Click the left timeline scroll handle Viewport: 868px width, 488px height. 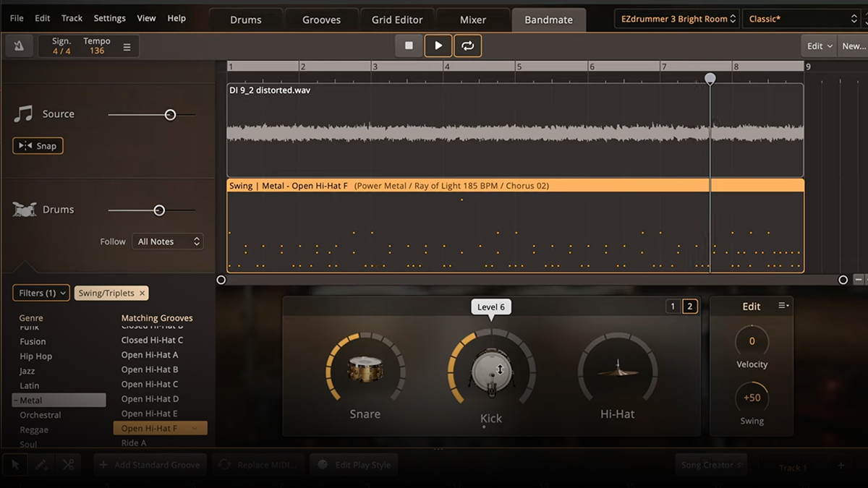(221, 280)
